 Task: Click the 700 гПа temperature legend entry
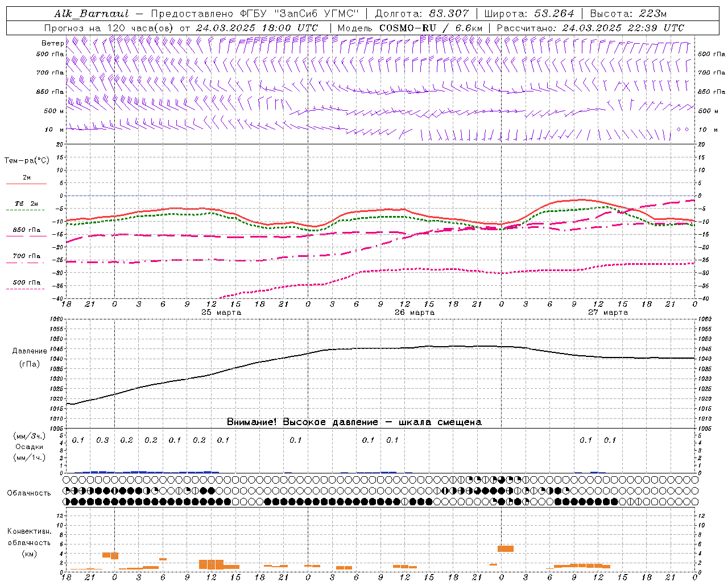coord(27,256)
